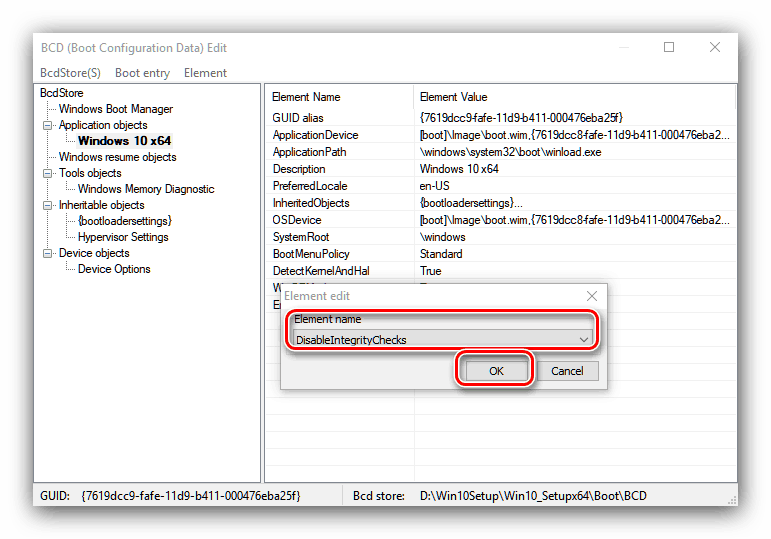Open the Element menu
The image size is (771, 539).
point(205,73)
